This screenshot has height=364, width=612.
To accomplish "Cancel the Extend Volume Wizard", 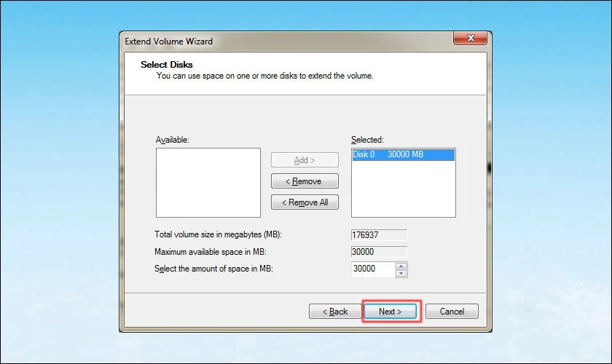I will 451,312.
